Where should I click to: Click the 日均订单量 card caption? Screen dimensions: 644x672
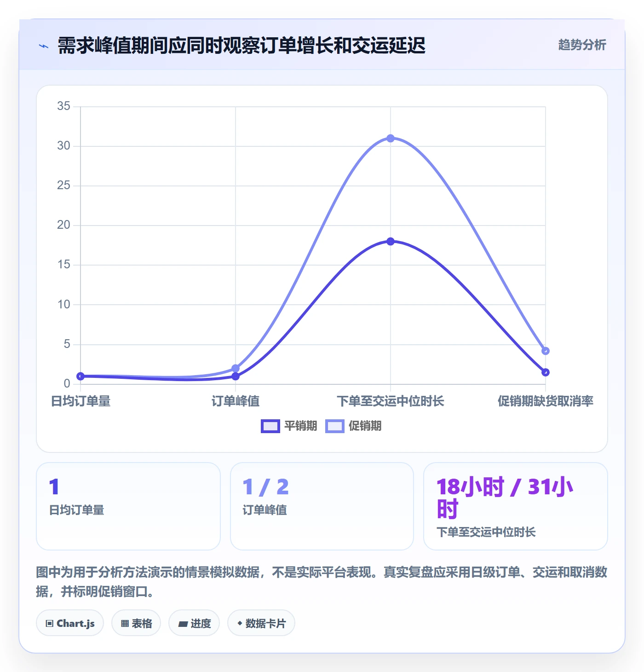click(77, 510)
